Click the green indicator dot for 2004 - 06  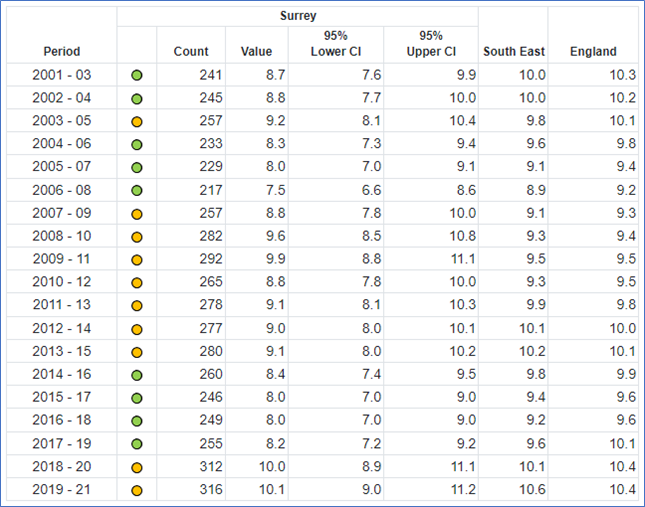[x=137, y=145]
